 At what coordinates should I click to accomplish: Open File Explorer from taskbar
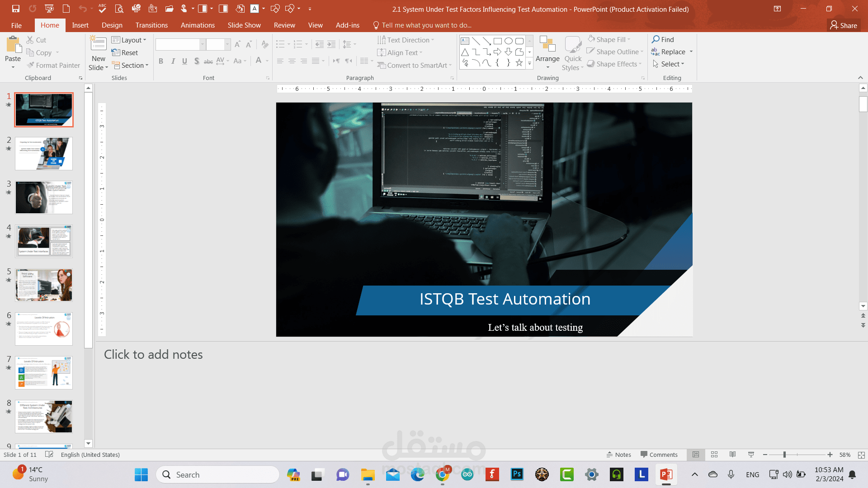click(x=368, y=474)
